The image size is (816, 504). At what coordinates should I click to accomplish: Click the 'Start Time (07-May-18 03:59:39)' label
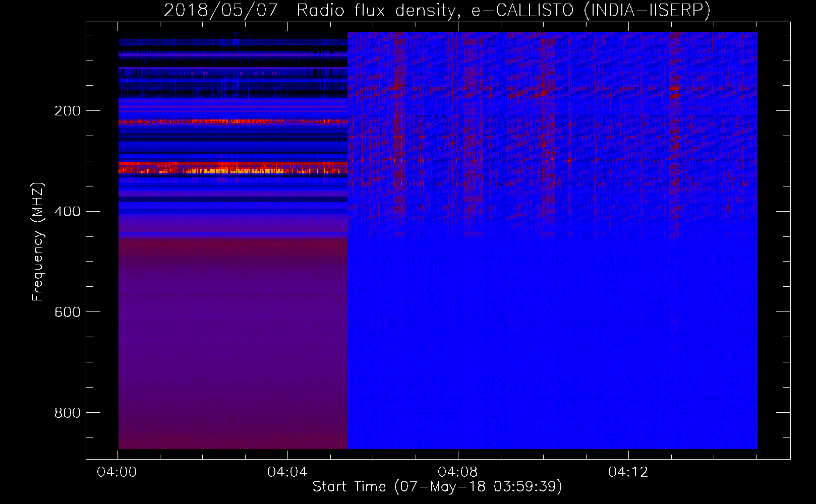(x=437, y=487)
